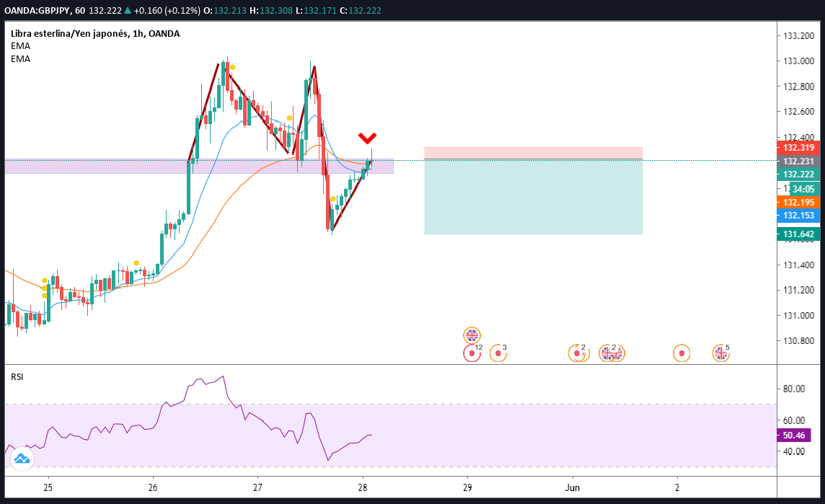Click the 131.642 target price label
Image resolution: width=825 pixels, height=504 pixels.
point(798,234)
